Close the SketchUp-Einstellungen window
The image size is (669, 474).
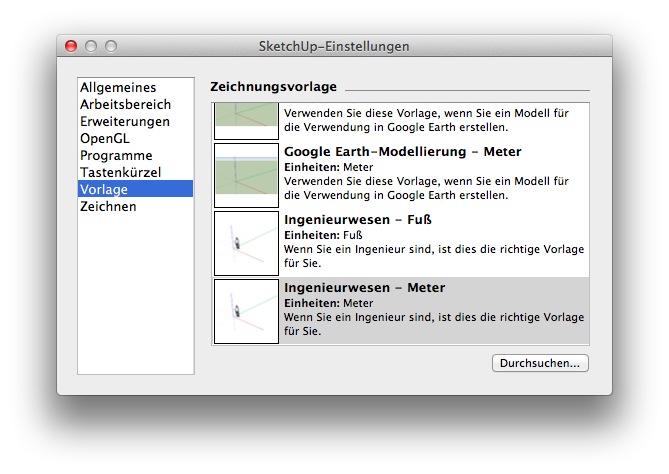tap(71, 46)
